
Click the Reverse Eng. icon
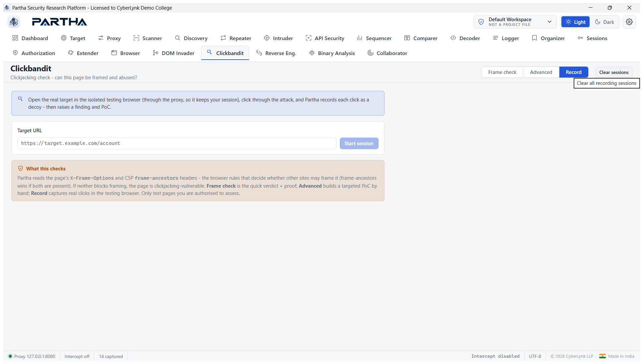pos(259,53)
